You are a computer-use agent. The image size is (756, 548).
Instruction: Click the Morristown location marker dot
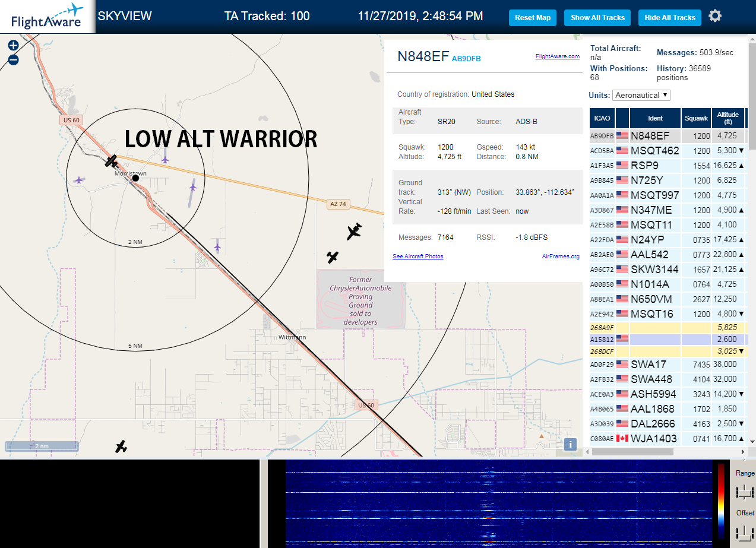pos(135,178)
